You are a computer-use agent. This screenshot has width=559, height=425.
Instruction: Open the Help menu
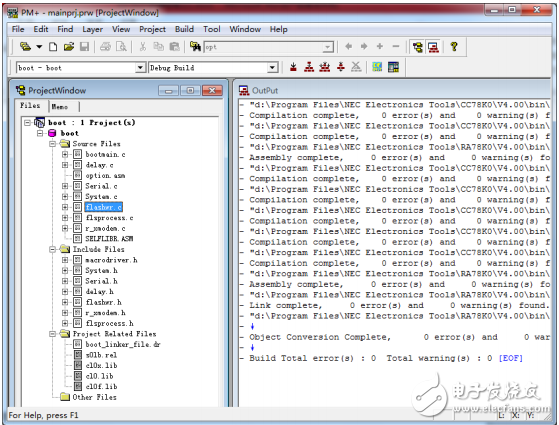click(278, 29)
